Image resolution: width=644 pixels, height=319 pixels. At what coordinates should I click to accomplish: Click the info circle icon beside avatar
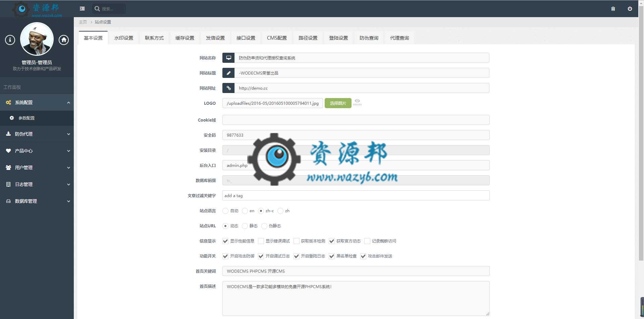[10, 40]
